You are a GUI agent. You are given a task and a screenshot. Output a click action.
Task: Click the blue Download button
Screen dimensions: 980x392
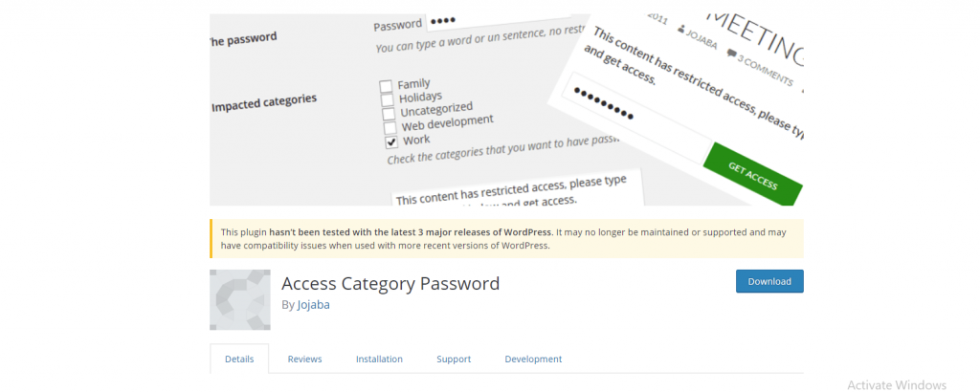tap(768, 281)
